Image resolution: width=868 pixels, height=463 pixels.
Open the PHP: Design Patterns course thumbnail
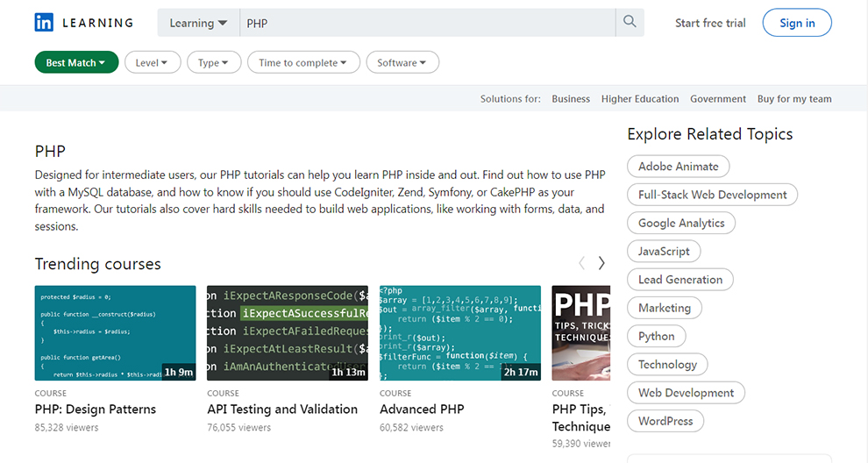click(115, 333)
